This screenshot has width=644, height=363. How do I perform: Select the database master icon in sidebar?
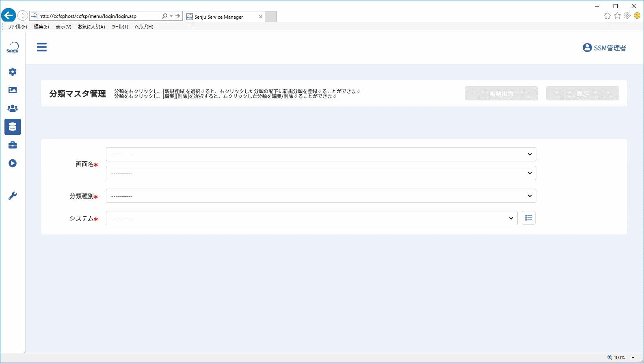pos(13,127)
